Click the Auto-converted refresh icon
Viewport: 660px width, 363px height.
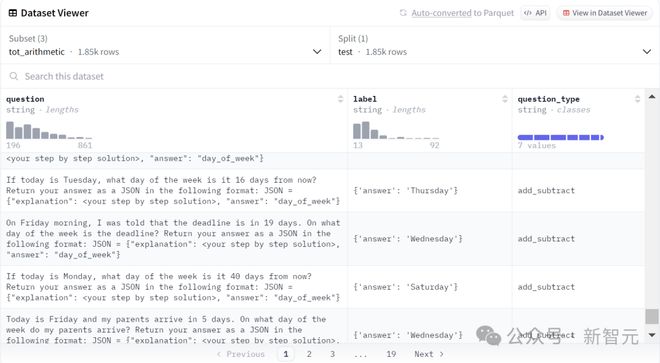(x=403, y=13)
